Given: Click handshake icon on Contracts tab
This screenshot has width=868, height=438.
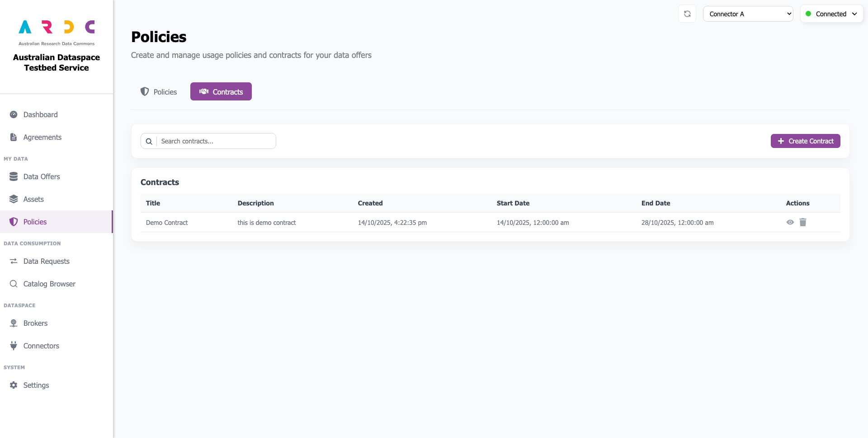Looking at the screenshot, I should [204, 91].
